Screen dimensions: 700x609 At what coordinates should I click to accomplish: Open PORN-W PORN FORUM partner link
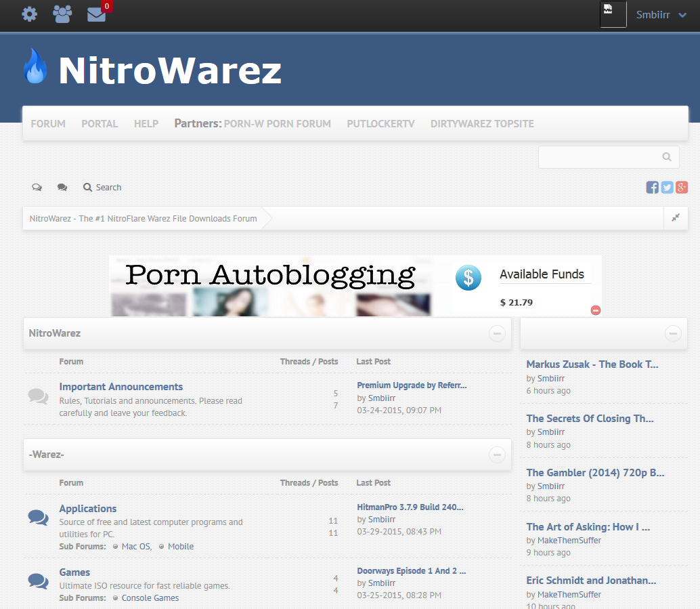pos(278,124)
